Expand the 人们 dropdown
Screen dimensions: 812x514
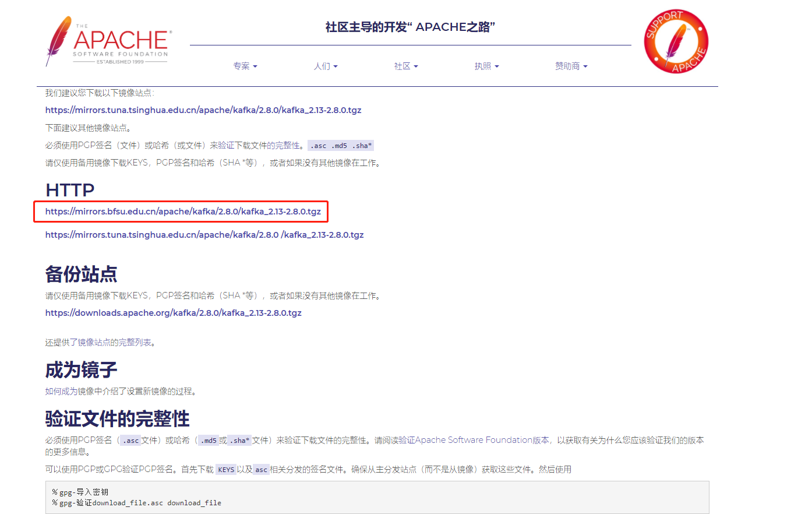click(x=326, y=66)
